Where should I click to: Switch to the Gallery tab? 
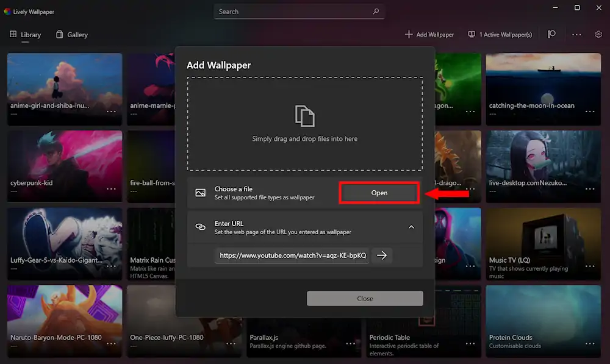(72, 35)
